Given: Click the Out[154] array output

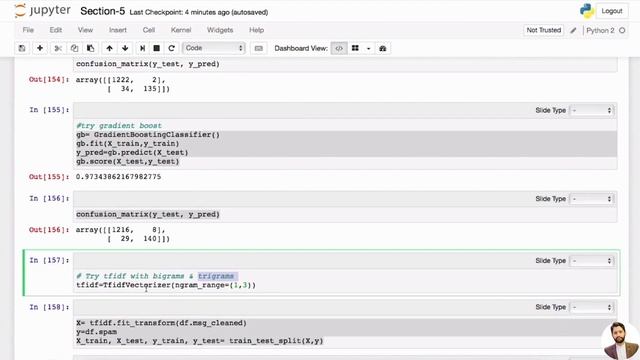Looking at the screenshot, I should pos(122,84).
